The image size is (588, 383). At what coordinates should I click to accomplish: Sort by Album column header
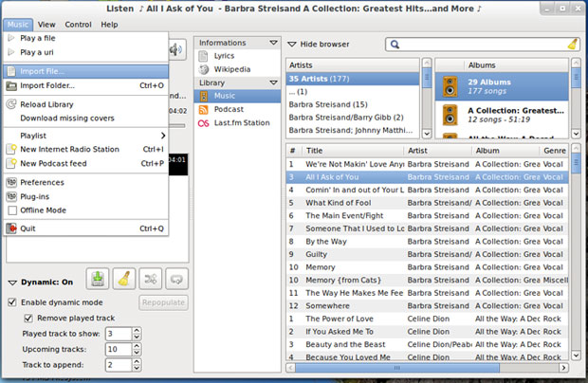505,151
